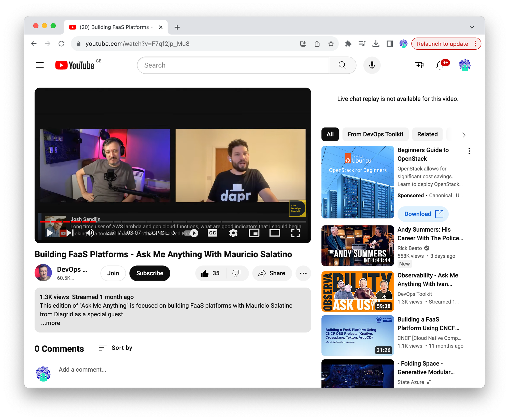The image size is (509, 420).
Task: Open the YouTube guide hamburger menu
Action: pyautogui.click(x=40, y=65)
